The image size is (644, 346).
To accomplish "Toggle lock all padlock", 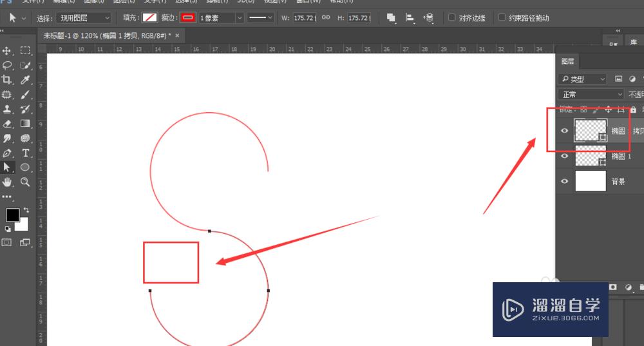I will tap(633, 110).
